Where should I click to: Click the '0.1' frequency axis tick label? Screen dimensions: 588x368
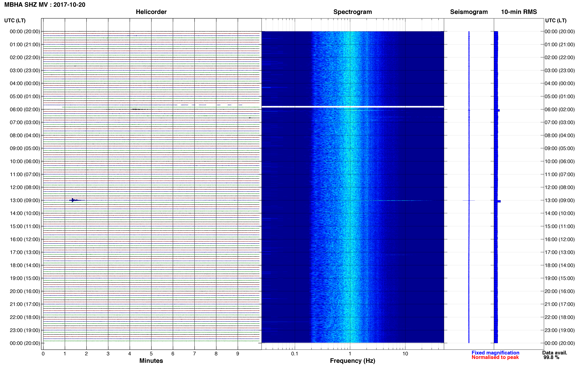pyautogui.click(x=295, y=354)
